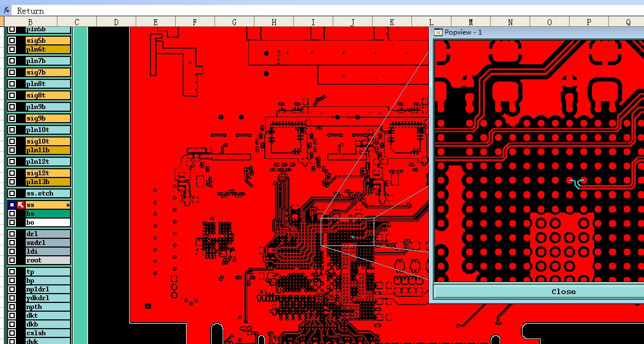
Task: Click the small square marker on ss row
Action: (x=68, y=205)
